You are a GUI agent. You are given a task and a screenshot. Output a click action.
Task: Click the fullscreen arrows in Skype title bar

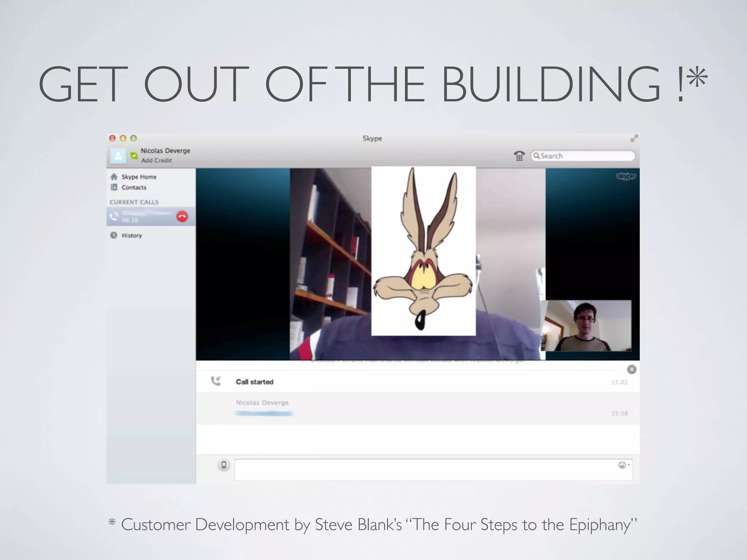click(x=634, y=138)
